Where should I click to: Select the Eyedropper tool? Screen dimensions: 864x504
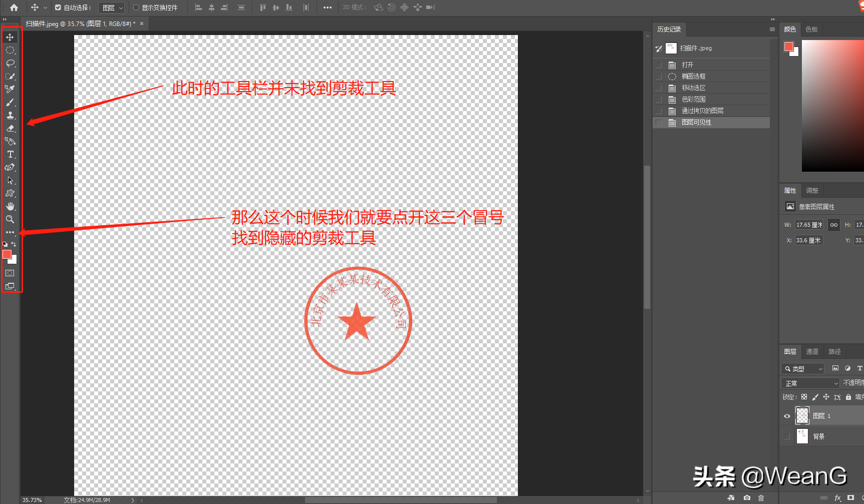click(x=10, y=89)
